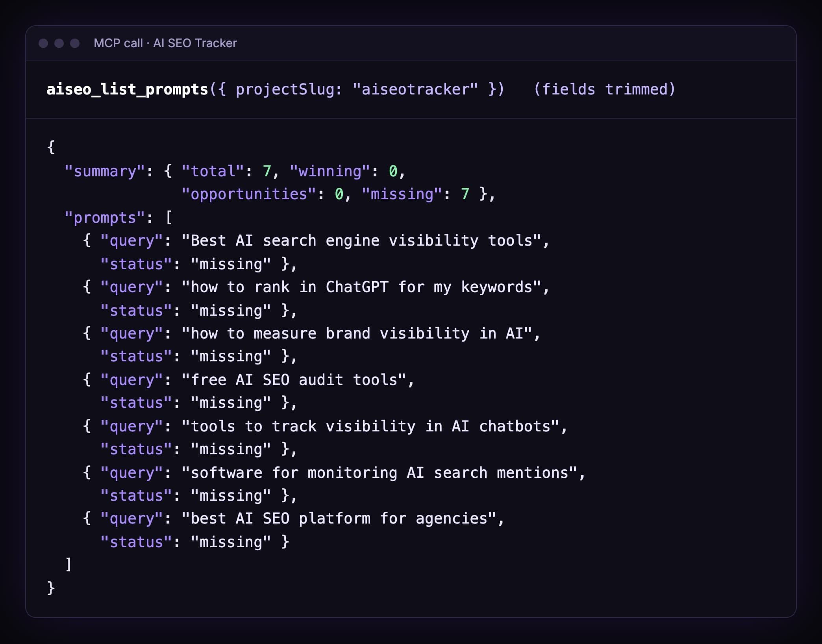This screenshot has height=644, width=822.
Task: Click the third window dot in title bar
Action: pos(75,43)
